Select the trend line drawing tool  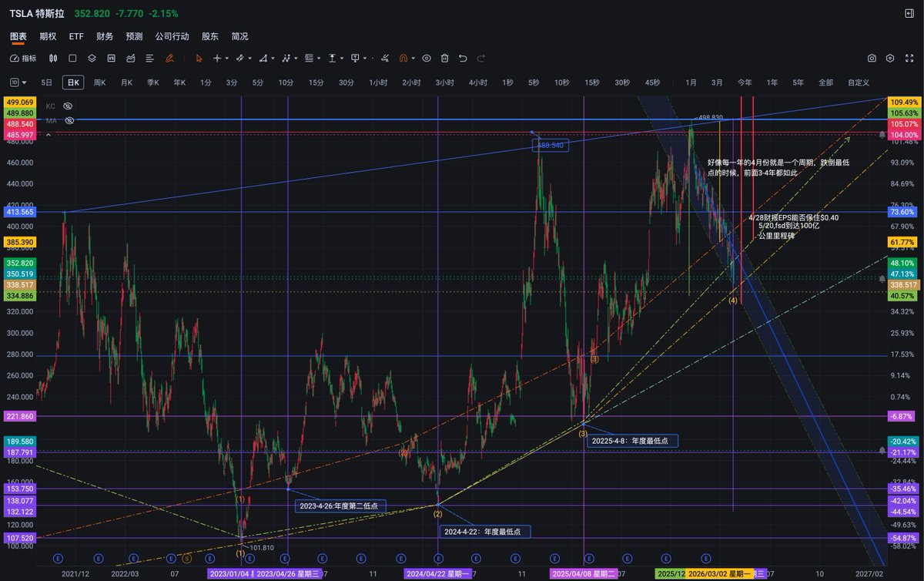[239, 58]
